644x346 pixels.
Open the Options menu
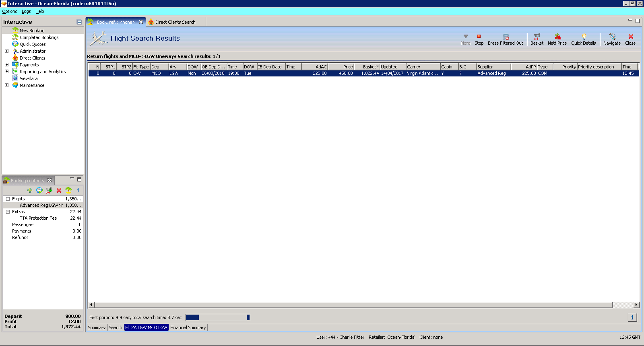[x=10, y=11]
